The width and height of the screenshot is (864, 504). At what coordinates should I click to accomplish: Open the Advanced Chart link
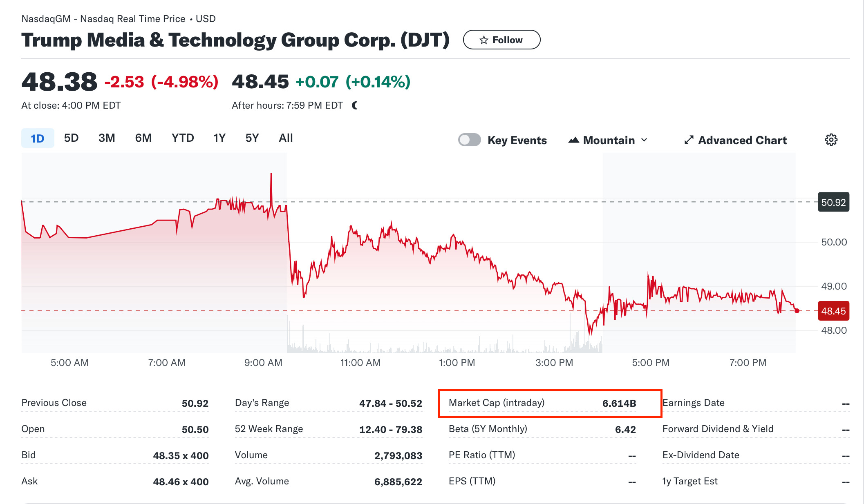point(742,140)
